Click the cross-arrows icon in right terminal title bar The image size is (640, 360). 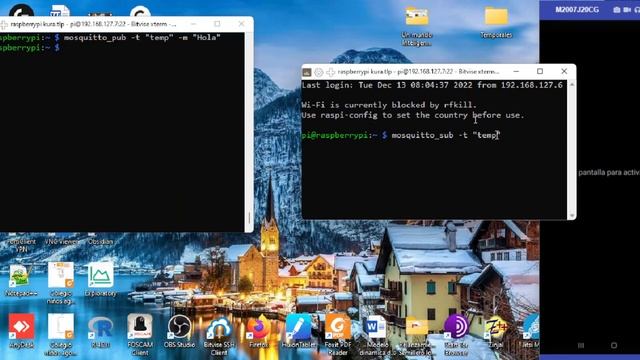click(330, 72)
